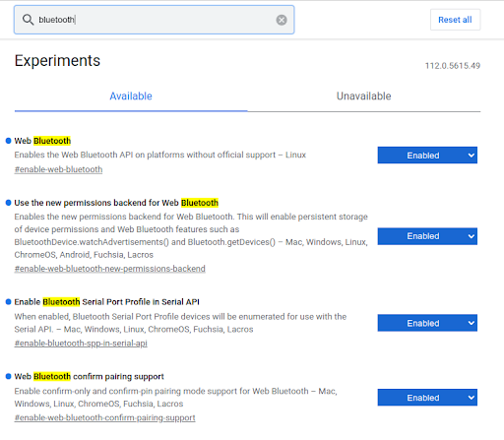Click blue dot beside Enable Bluetooth Serial Port
The width and height of the screenshot is (504, 440).
[x=9, y=302]
